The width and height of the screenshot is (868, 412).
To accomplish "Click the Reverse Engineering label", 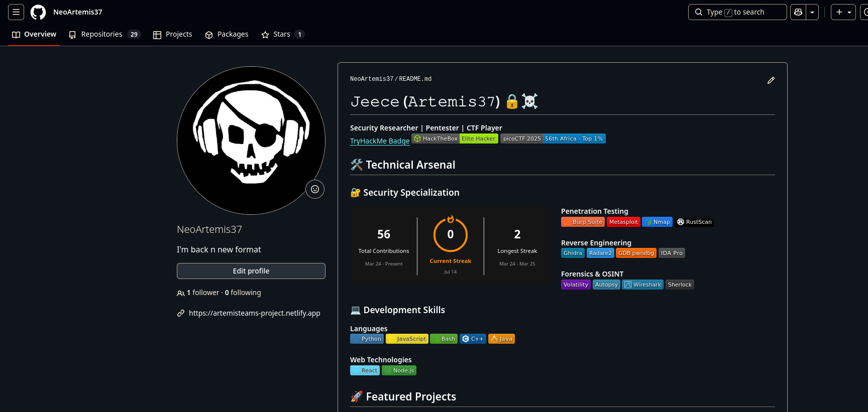I will [596, 243].
